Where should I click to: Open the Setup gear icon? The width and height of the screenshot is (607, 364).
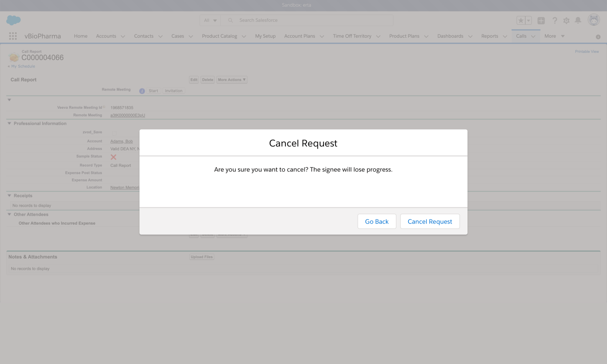pyautogui.click(x=566, y=20)
